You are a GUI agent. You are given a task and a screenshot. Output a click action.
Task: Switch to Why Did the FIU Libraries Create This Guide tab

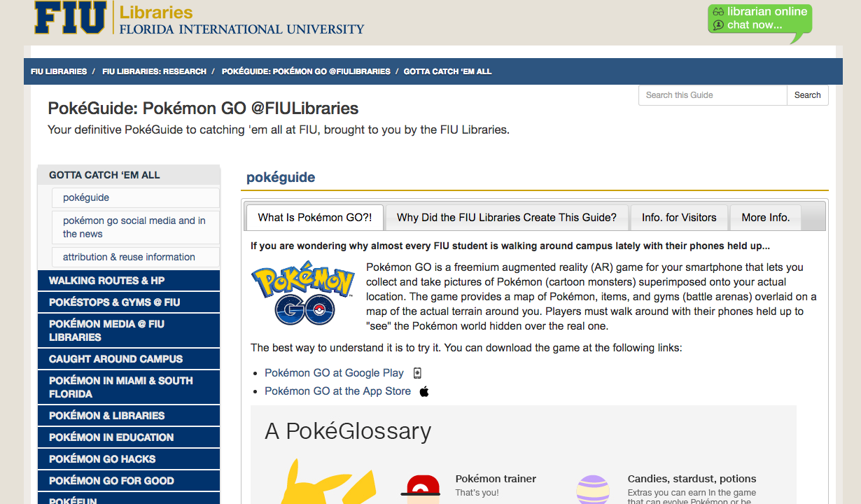(507, 218)
